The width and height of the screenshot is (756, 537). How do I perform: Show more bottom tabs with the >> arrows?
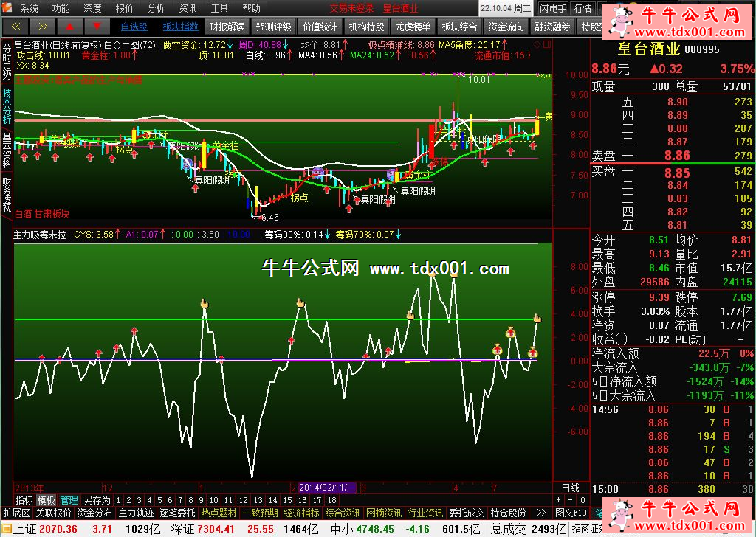click(541, 513)
